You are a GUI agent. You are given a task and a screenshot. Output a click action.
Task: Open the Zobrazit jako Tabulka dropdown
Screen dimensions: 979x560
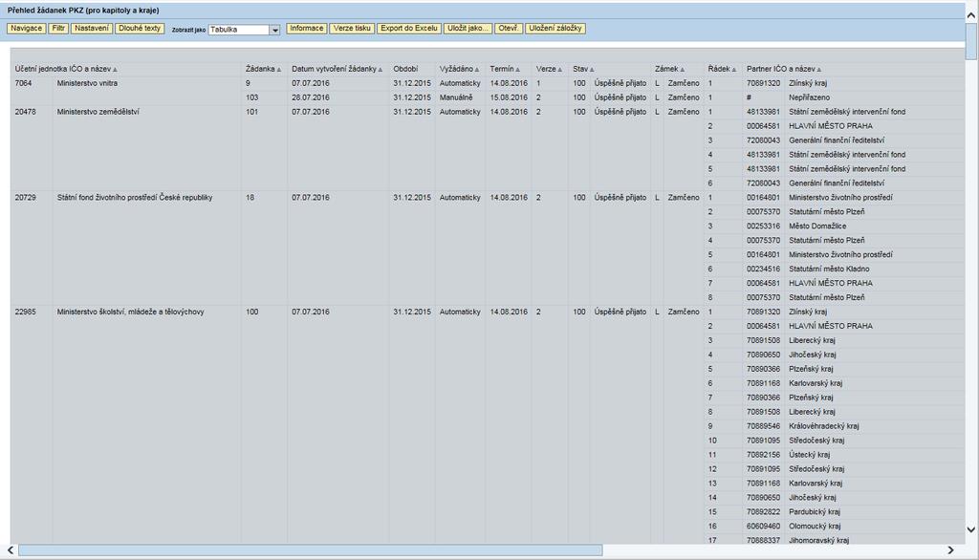click(x=274, y=30)
